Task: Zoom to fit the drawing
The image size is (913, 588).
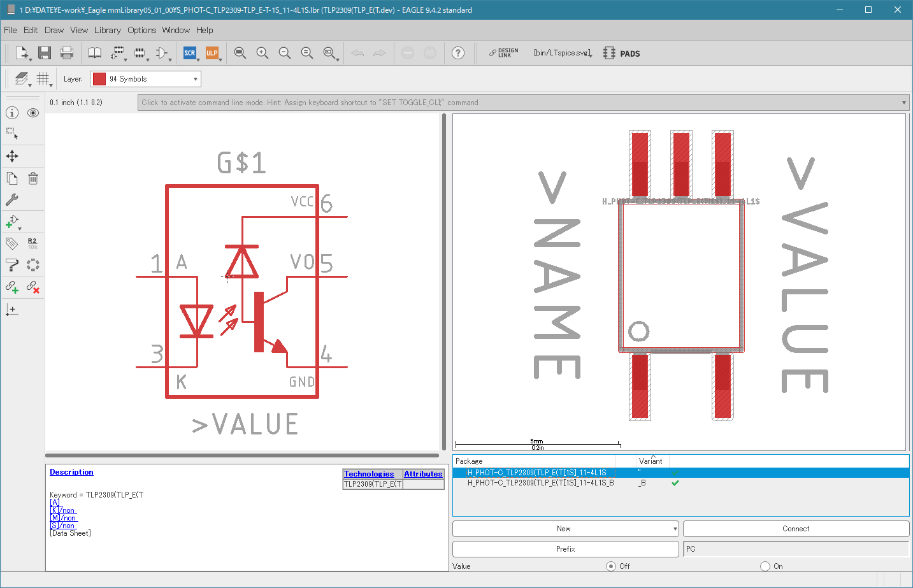Action: pos(240,53)
